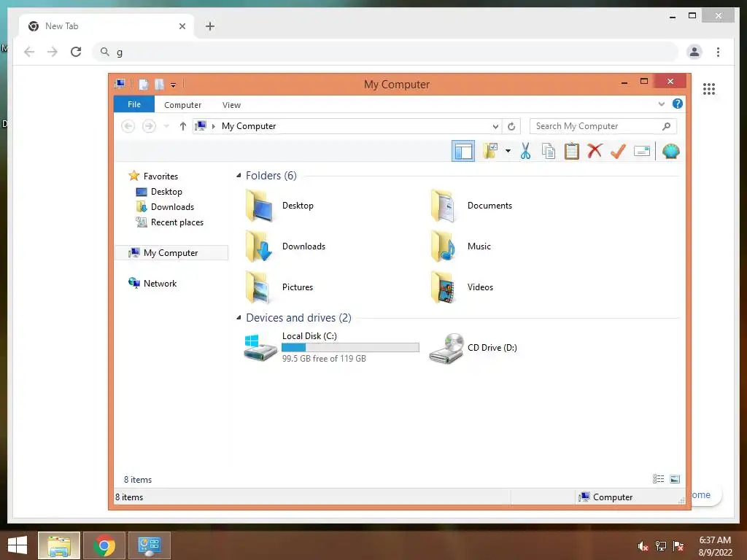This screenshot has height=560, width=747.
Task: Collapse the Devices and drives group
Action: [239, 318]
